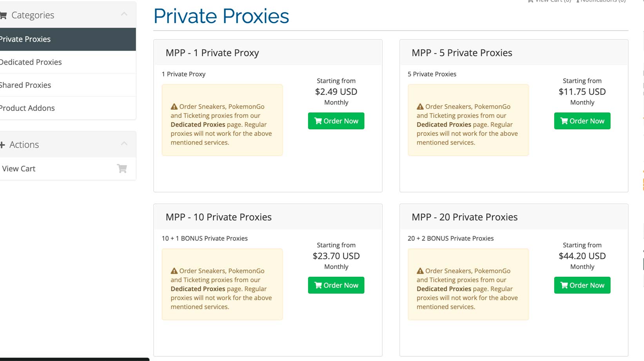Open Product Addons category

(x=27, y=108)
